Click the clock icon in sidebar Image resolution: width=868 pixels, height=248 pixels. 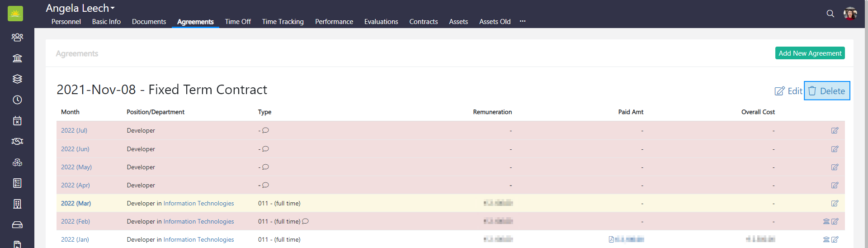point(17,100)
